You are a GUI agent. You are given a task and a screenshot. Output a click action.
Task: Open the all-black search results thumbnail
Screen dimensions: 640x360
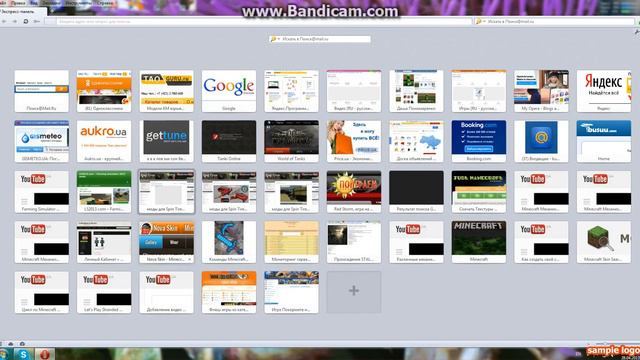[x=416, y=192]
